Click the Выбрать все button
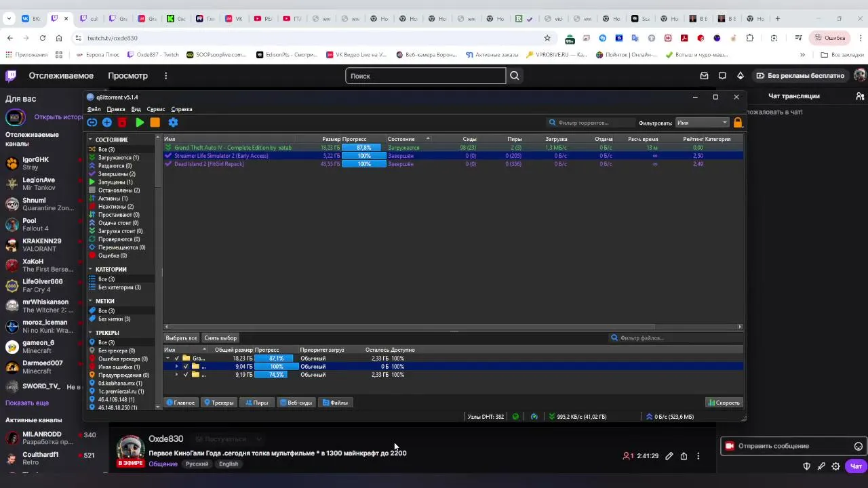The height and width of the screenshot is (488, 868). click(x=181, y=338)
